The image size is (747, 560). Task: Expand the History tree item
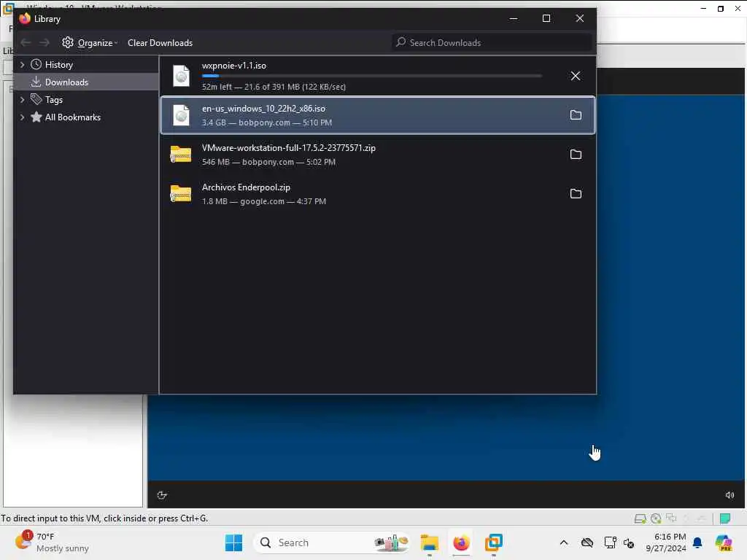[22, 64]
